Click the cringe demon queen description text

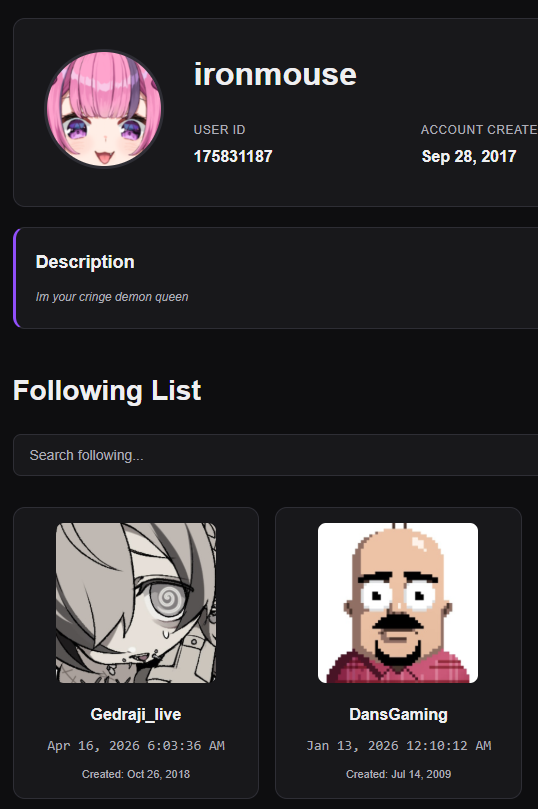pos(112,297)
